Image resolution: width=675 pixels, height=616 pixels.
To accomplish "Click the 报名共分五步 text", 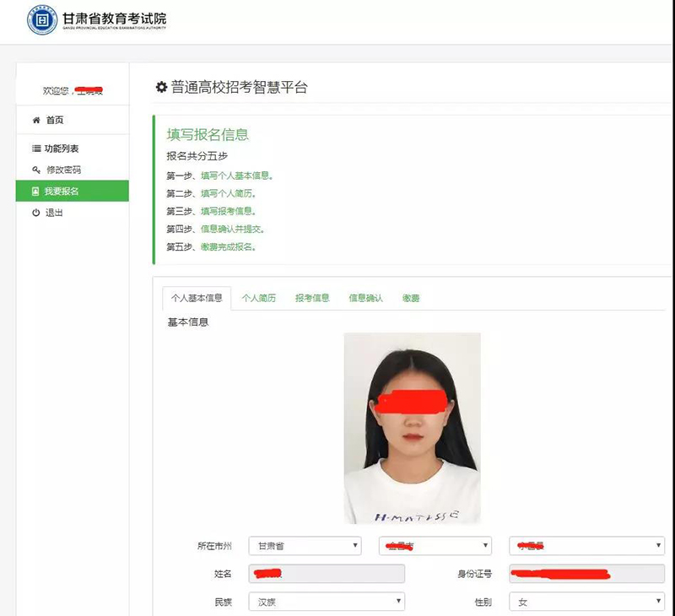I will tap(197, 156).
